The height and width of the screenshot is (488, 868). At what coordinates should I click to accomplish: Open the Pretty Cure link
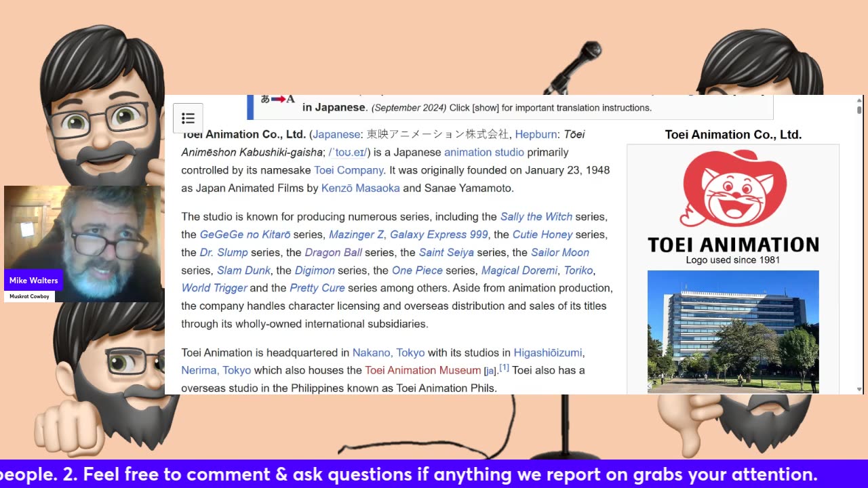317,288
